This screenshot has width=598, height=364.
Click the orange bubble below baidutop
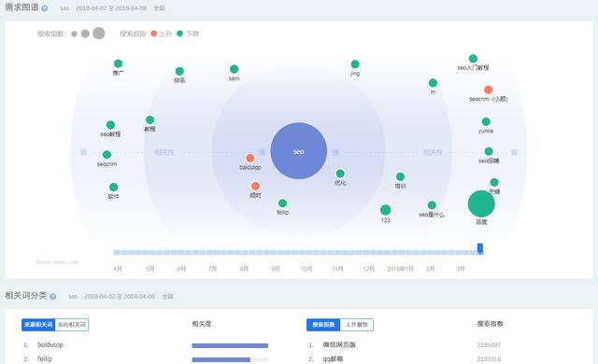pyautogui.click(x=255, y=186)
